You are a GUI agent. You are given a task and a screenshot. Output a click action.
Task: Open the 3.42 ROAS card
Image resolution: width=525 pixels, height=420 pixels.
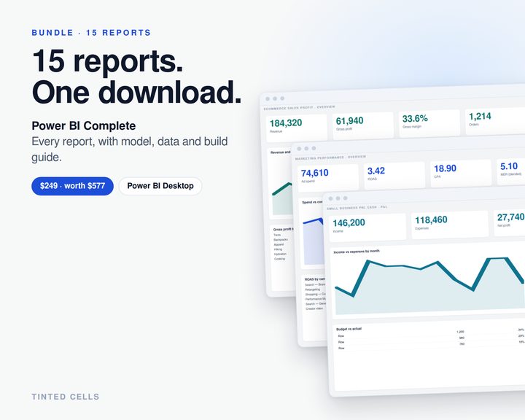pyautogui.click(x=394, y=175)
